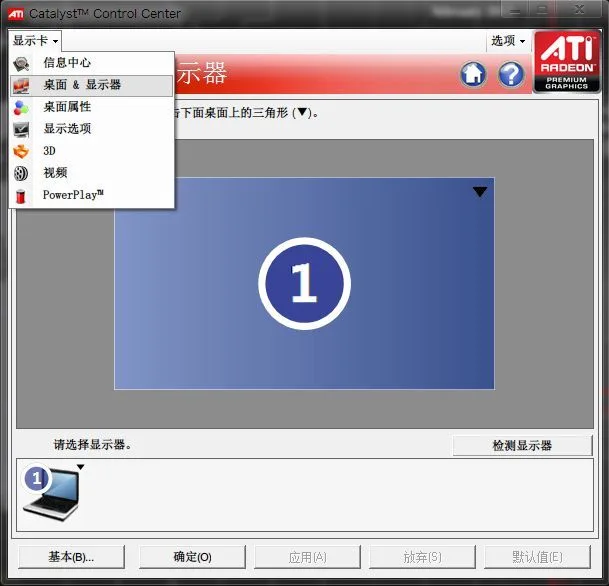The image size is (609, 586).
Task: Click the display options monitor icon
Action: point(21,130)
